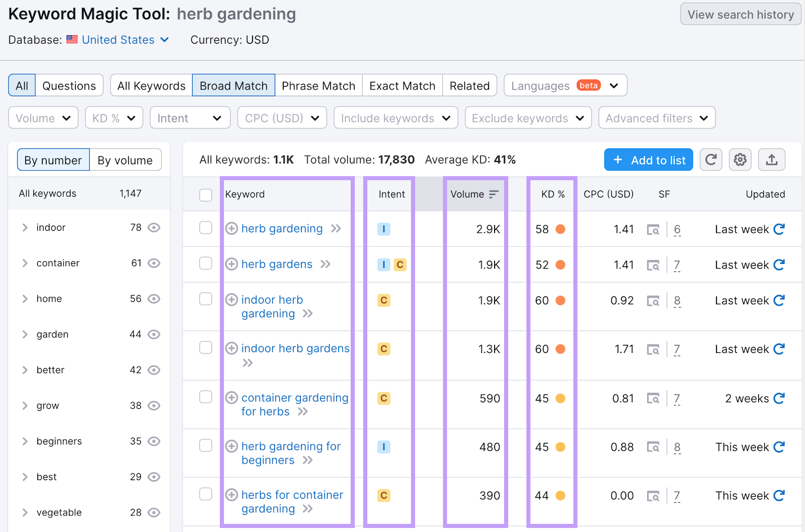Open the SERP preview icon for "herb gardening"
The image size is (805, 532).
(654, 229)
